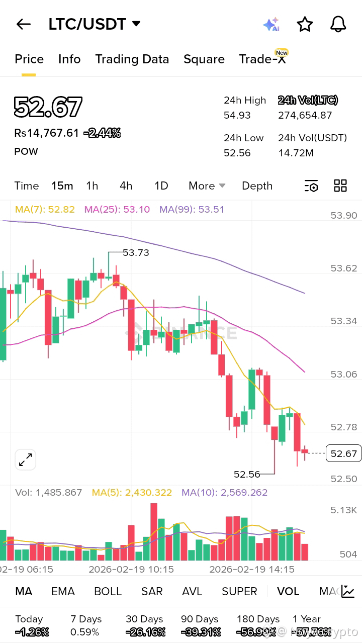Toggle the MA indicator
362x644 pixels.
coord(24,591)
